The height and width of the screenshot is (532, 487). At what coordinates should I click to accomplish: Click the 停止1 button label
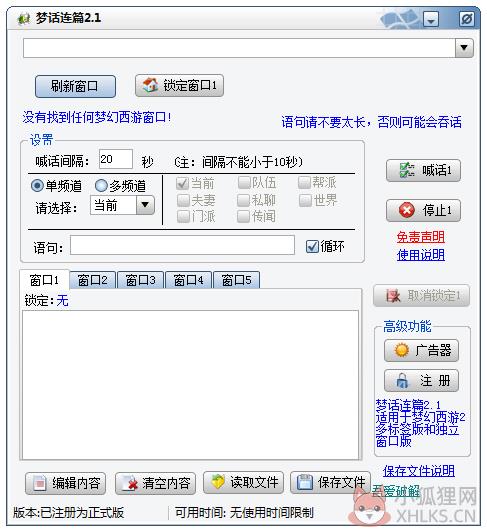point(437,210)
